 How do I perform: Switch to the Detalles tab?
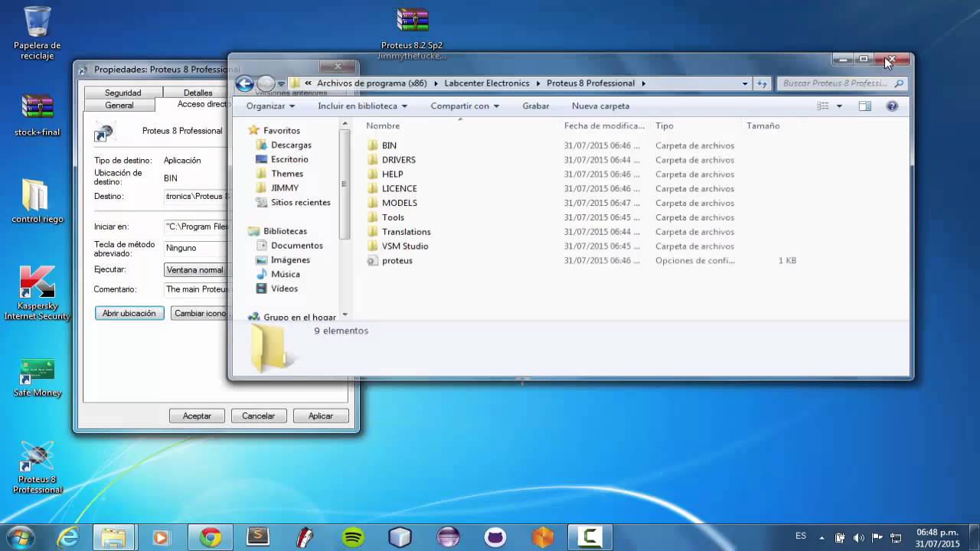(x=198, y=93)
